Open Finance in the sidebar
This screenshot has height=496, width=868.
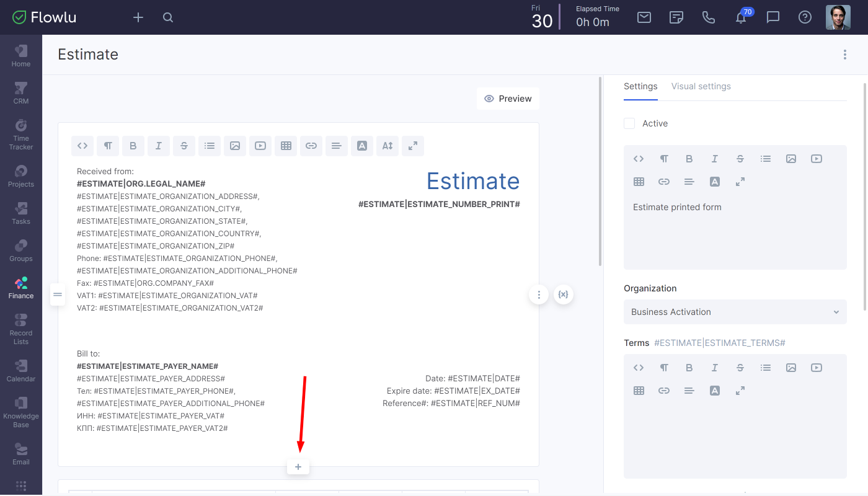tap(21, 288)
